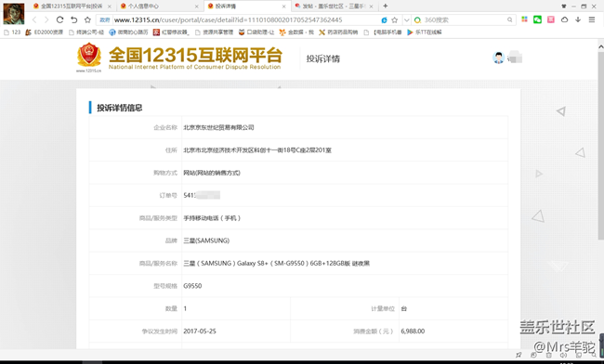The height and width of the screenshot is (364, 604).
Task: Close the 全国12315互联网平台 tab
Action: 110,6
